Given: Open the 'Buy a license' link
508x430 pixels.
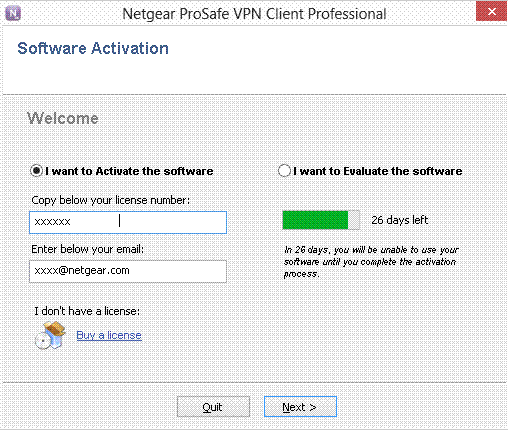Looking at the screenshot, I should tap(109, 335).
